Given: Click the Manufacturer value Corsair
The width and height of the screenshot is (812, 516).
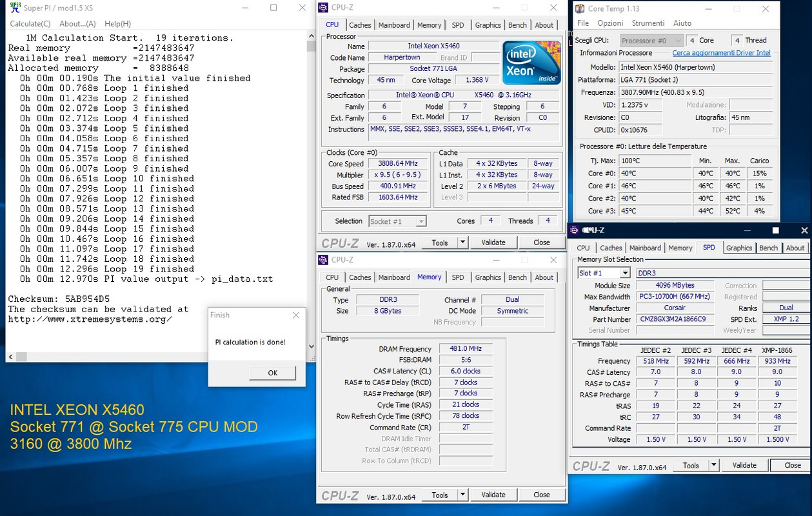Looking at the screenshot, I should (675, 308).
